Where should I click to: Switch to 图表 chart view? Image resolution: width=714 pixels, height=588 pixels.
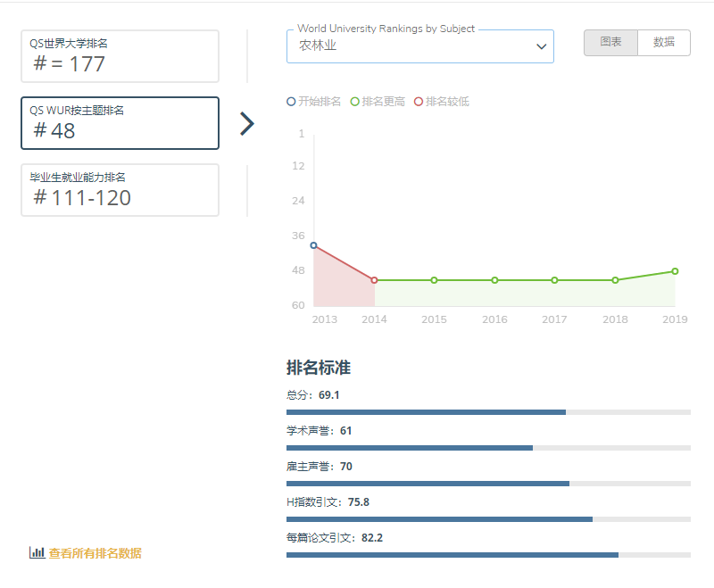(x=610, y=43)
